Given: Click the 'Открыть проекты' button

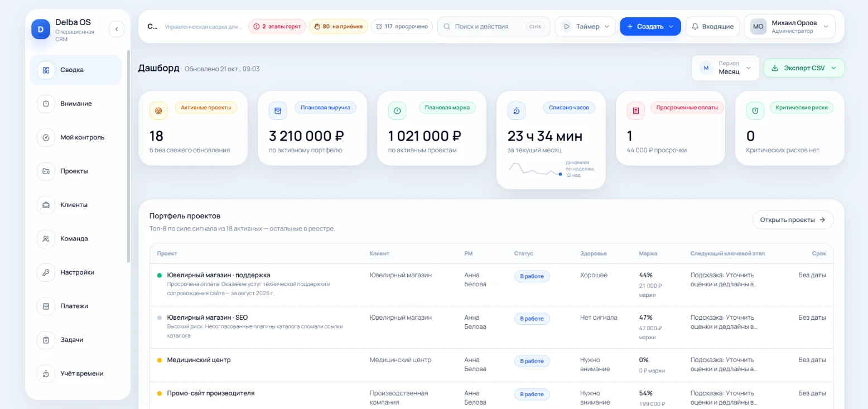Looking at the screenshot, I should [x=793, y=220].
